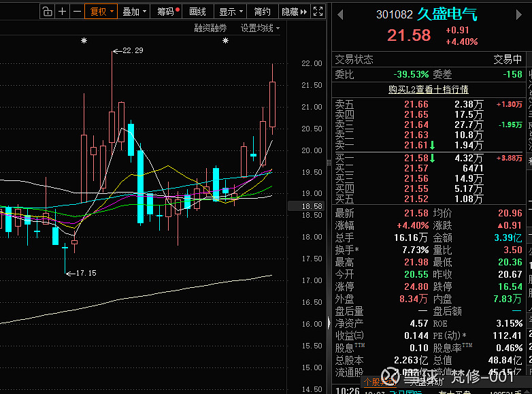Click 融资融券 label
This screenshot has width=532, height=394.
[x=210, y=28]
